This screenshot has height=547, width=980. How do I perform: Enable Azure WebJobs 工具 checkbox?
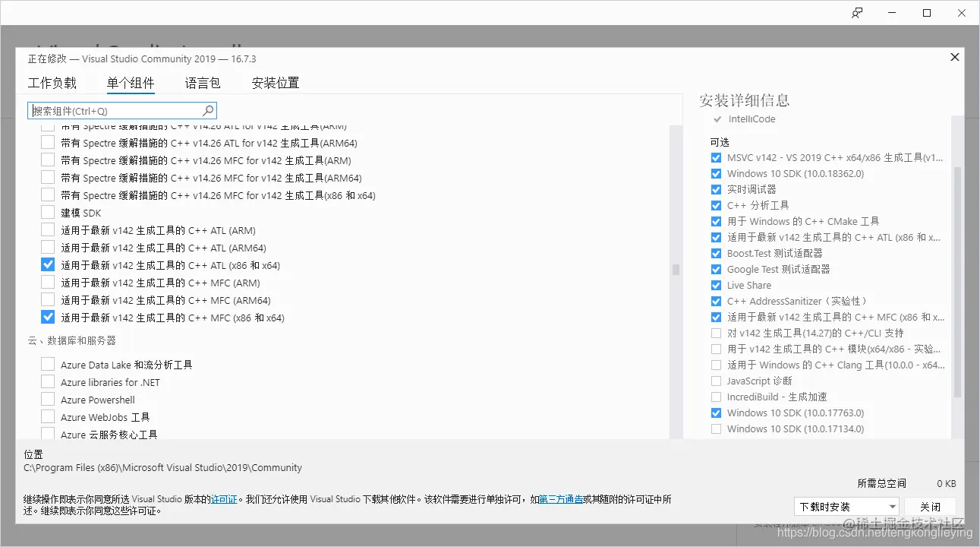(x=48, y=417)
